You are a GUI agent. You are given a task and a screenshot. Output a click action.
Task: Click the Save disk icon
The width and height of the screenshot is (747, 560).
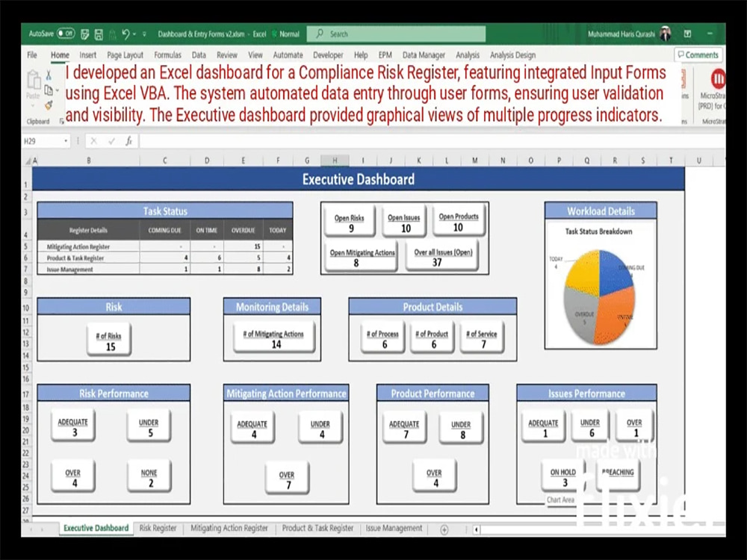[99, 34]
